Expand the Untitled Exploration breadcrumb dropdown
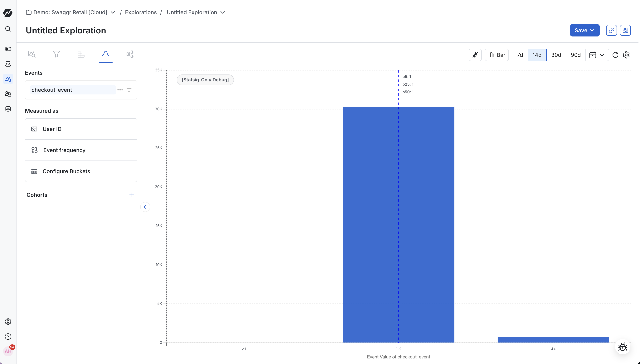This screenshot has height=364, width=640. coord(222,12)
